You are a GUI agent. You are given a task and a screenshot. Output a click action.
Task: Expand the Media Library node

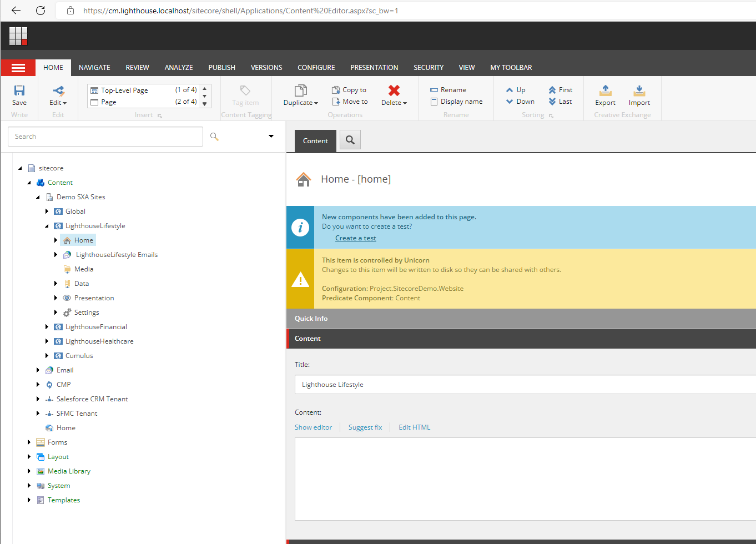coord(29,471)
